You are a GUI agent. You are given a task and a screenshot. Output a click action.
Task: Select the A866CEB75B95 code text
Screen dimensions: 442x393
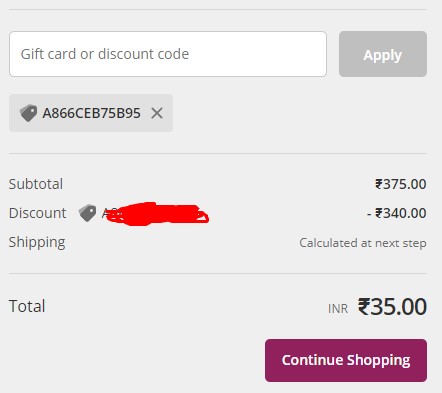coord(91,113)
